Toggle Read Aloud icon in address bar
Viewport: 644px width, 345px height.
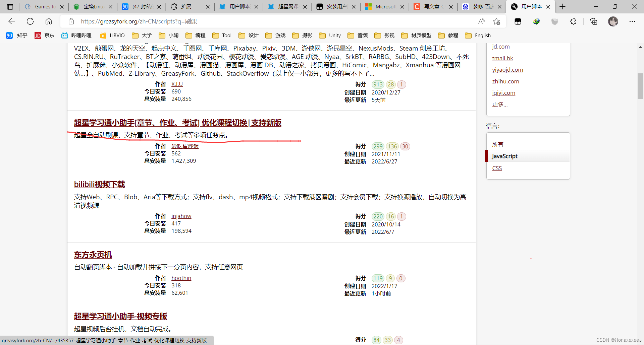tap(481, 21)
